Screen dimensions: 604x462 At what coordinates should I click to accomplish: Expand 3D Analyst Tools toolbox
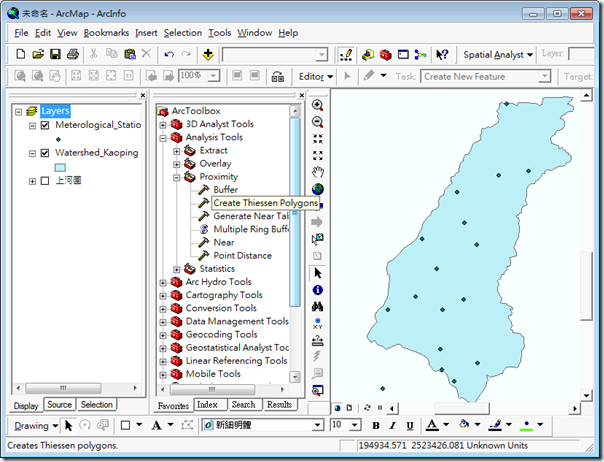(x=163, y=124)
